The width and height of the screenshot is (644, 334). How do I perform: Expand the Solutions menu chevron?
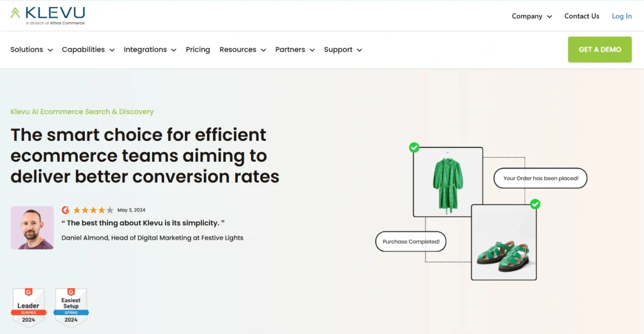pos(50,50)
